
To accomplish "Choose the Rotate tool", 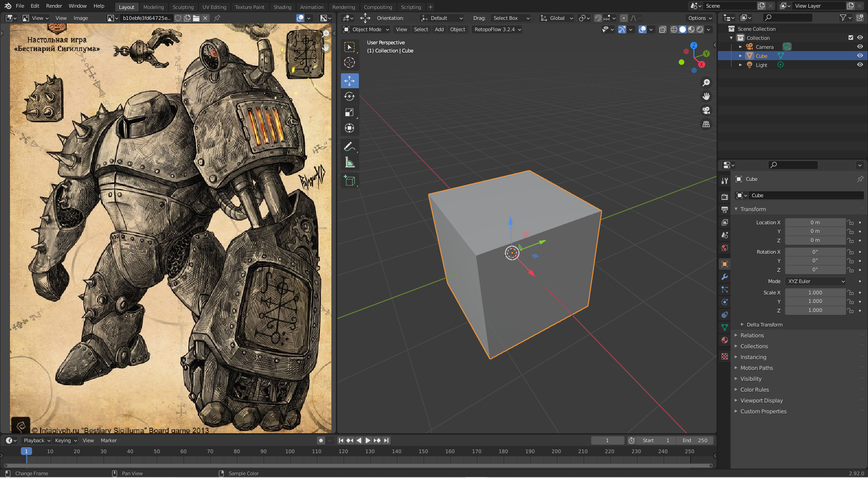I will (x=349, y=97).
